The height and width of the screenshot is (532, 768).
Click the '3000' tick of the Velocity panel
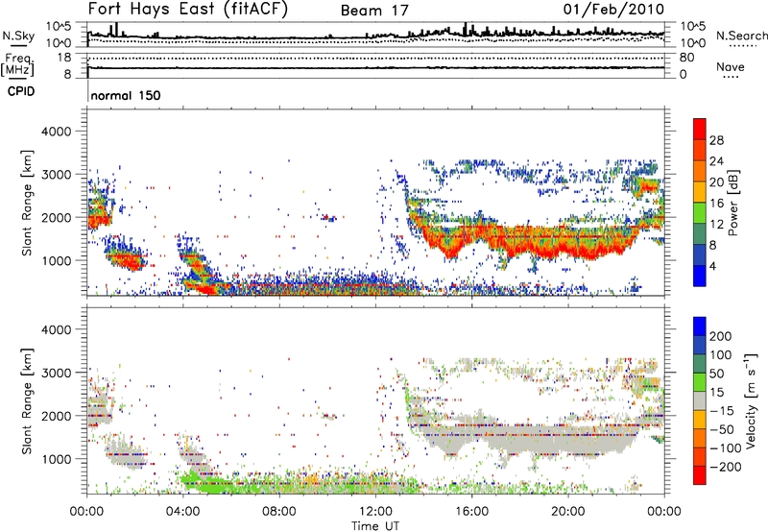(57, 373)
